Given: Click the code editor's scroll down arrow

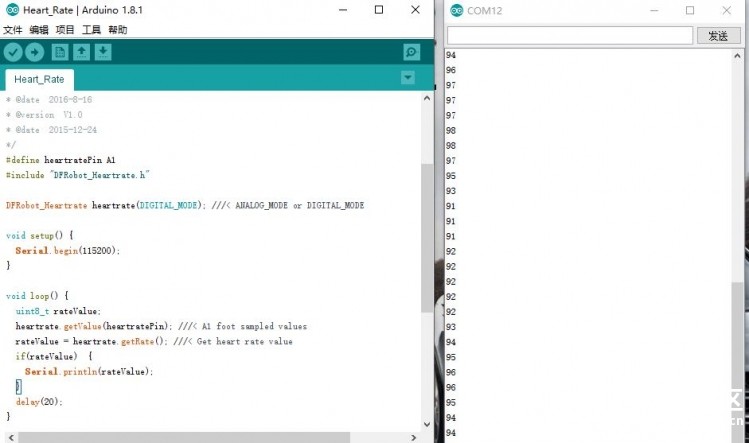Looking at the screenshot, I should (x=427, y=424).
